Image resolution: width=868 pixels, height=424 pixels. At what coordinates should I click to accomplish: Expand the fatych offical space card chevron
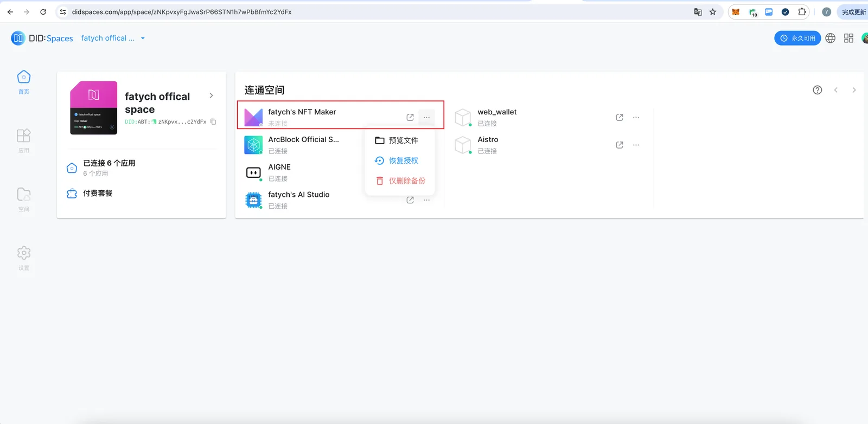211,95
